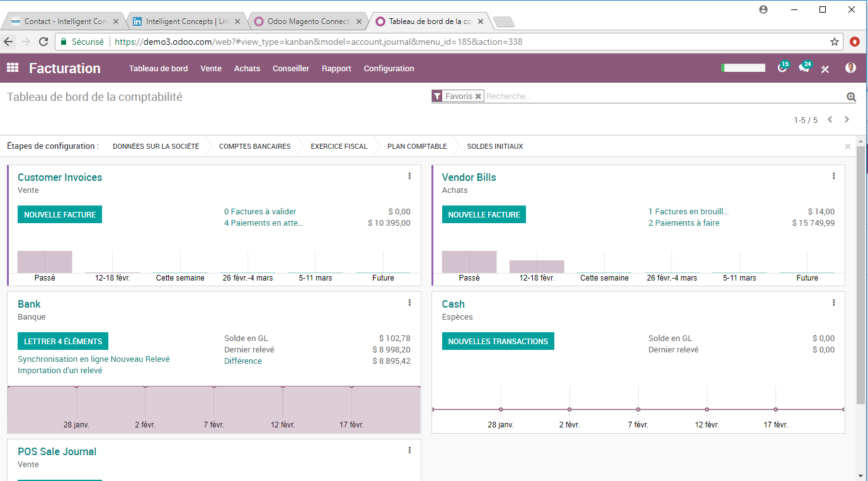Screen dimensions: 868x481
Task: Open the user avatar profile menu
Action: coord(850,68)
